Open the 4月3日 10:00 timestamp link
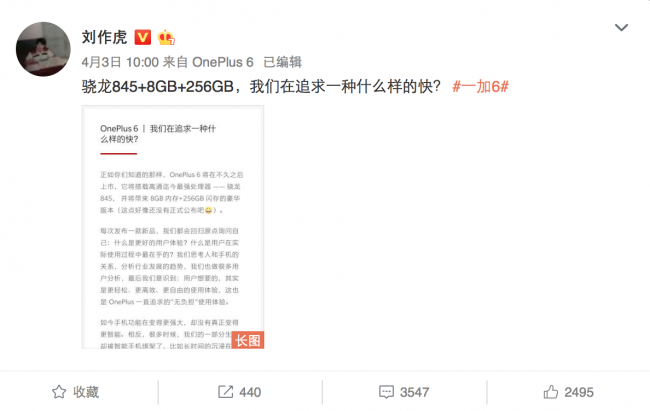650x411 pixels. tap(120, 62)
